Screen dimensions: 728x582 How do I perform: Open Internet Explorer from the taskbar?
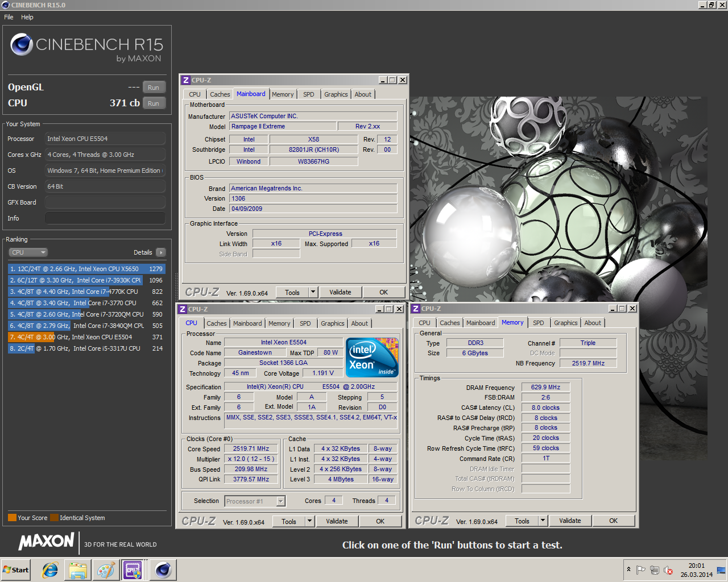50,570
